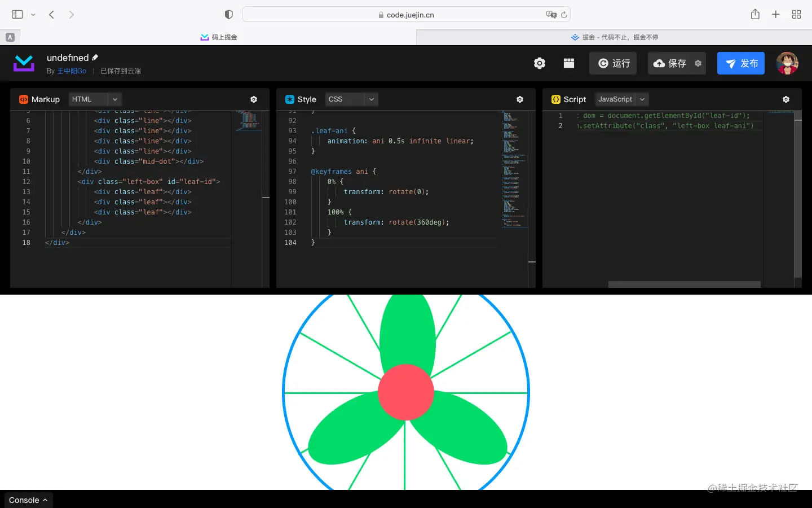Viewport: 812px width, 508px height.
Task: Click the Style panel title
Action: click(307, 99)
